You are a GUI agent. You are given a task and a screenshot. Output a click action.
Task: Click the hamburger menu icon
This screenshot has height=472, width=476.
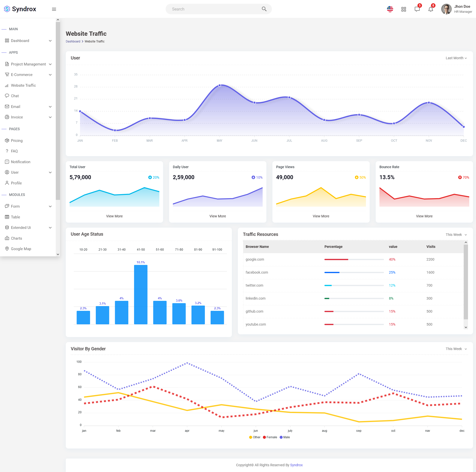click(54, 9)
